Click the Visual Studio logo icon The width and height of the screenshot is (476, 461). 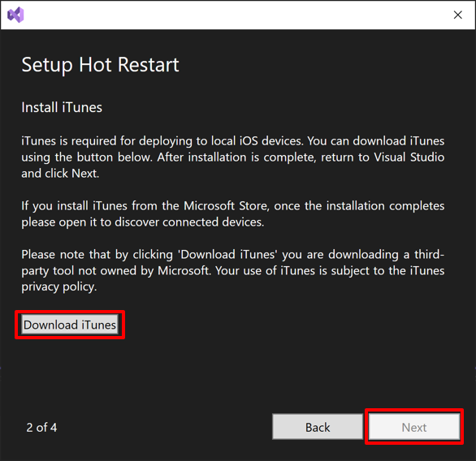(15, 15)
